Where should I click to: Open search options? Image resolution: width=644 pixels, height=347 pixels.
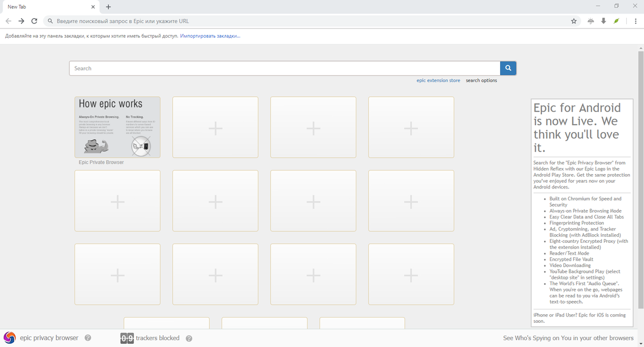[x=481, y=81]
